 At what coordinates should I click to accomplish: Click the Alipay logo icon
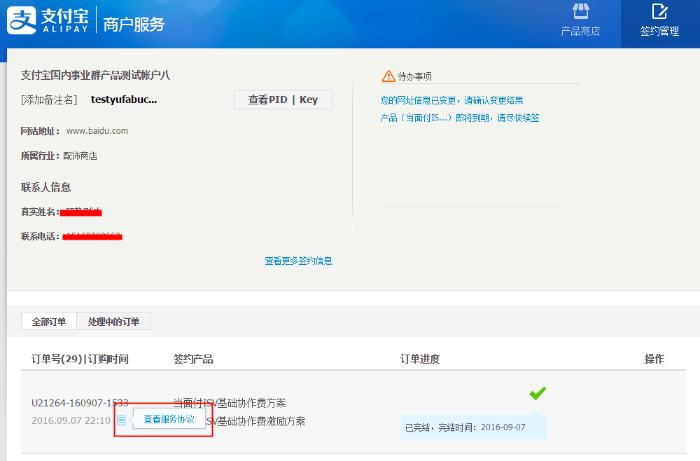21,20
